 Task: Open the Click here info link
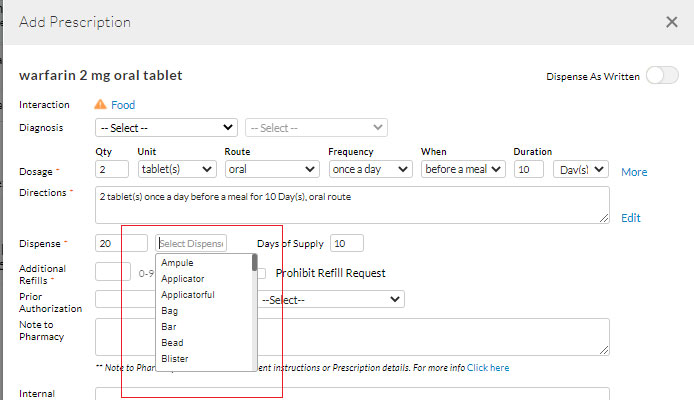(488, 368)
